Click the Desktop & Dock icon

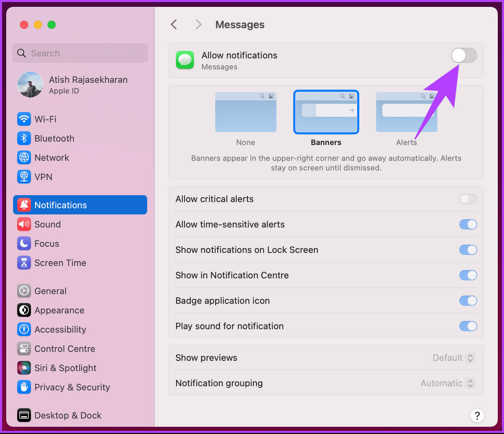pyautogui.click(x=24, y=415)
